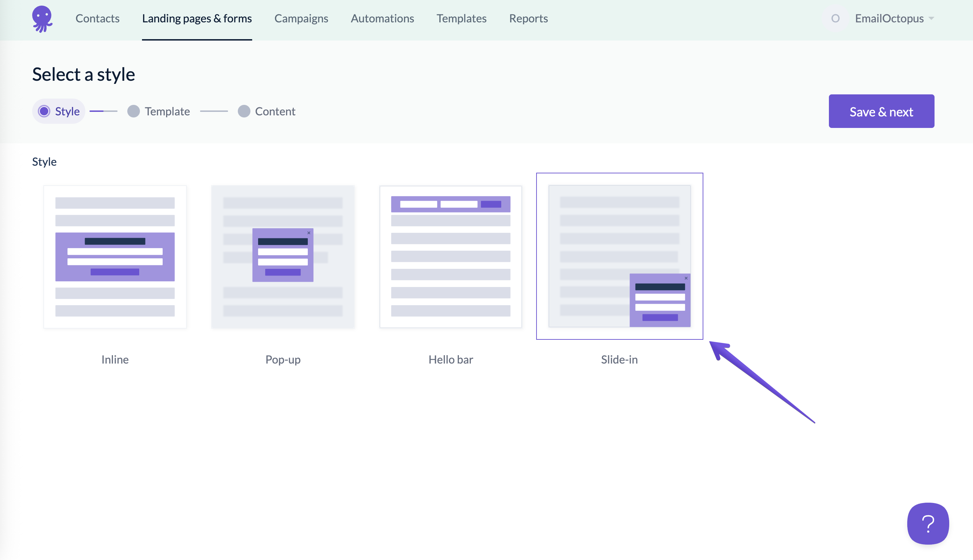The image size is (973, 560).
Task: Click the Slide-in label text
Action: click(x=619, y=359)
